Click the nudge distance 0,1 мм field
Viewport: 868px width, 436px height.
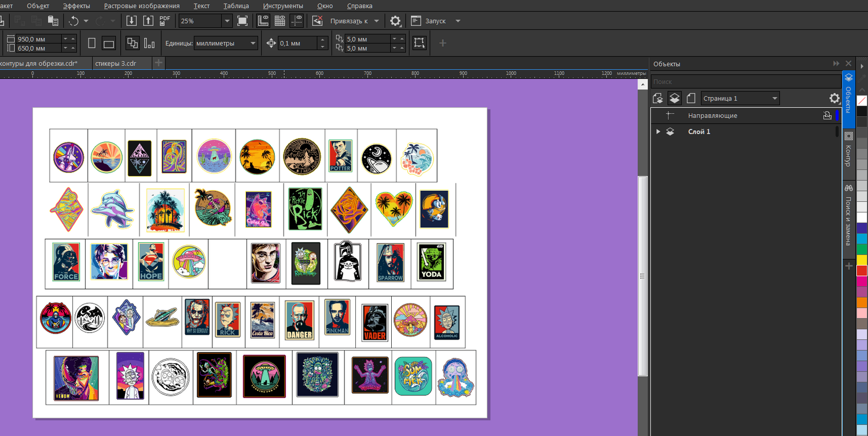point(297,43)
